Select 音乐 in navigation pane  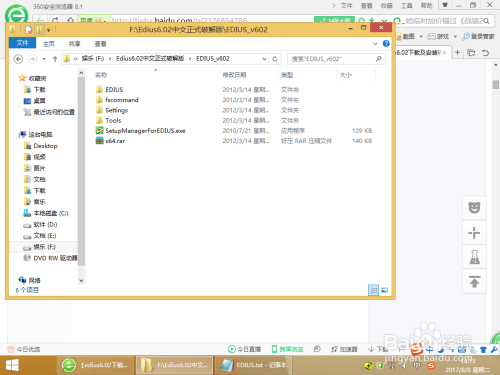click(35, 202)
